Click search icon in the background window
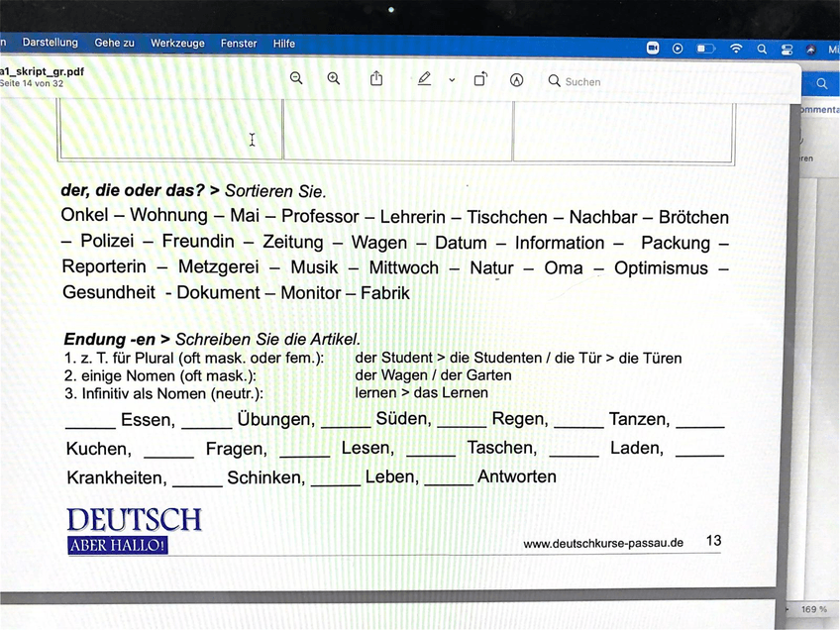Viewport: 840px width, 630px height. click(822, 84)
